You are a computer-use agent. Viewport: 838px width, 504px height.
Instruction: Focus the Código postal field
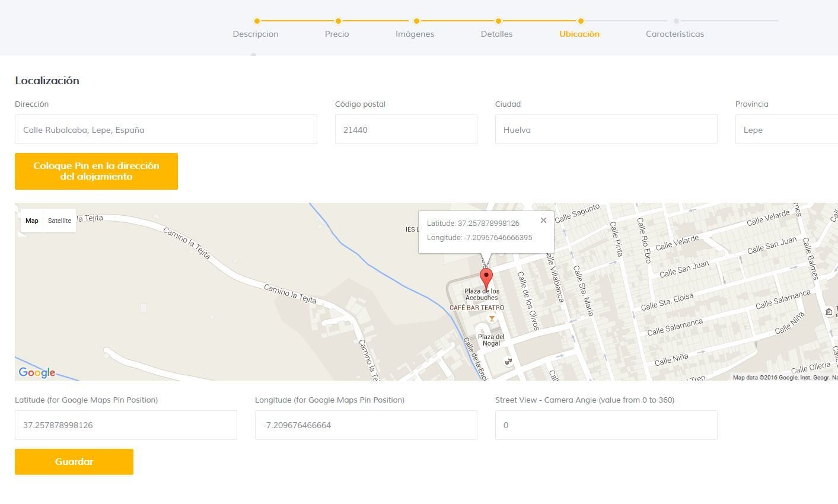pyautogui.click(x=406, y=129)
